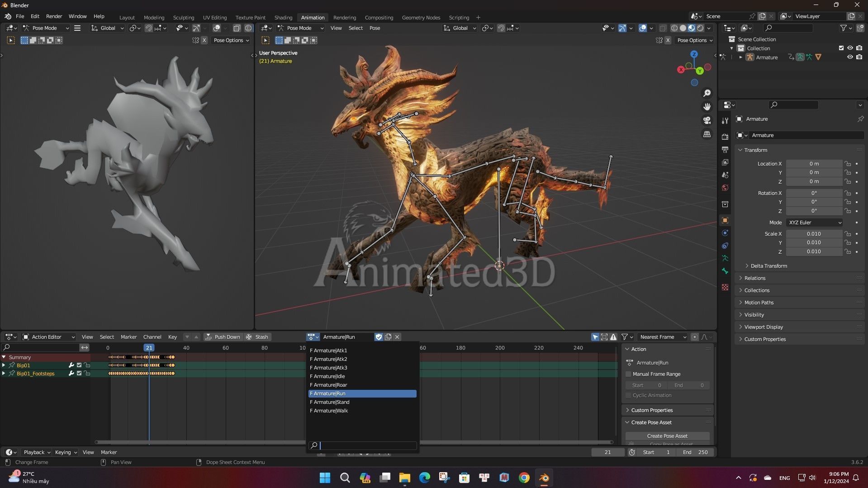
Task: Click the pan hand icon in viewport
Action: point(707,107)
